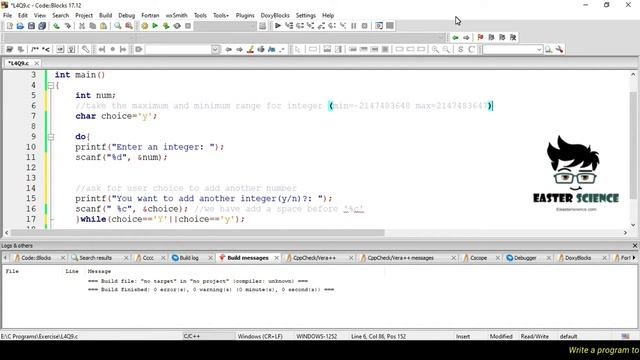Jump forward with right arrow
640x360 pixels.
tap(466, 38)
